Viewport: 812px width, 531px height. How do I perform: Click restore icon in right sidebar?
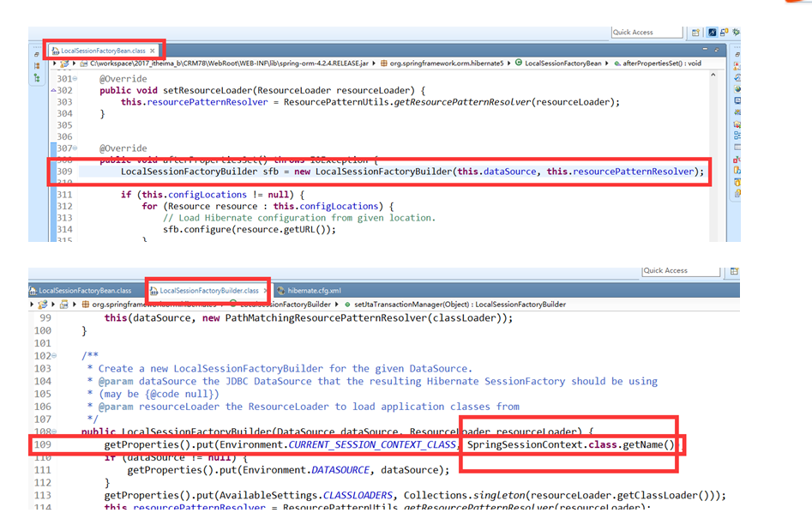click(737, 54)
